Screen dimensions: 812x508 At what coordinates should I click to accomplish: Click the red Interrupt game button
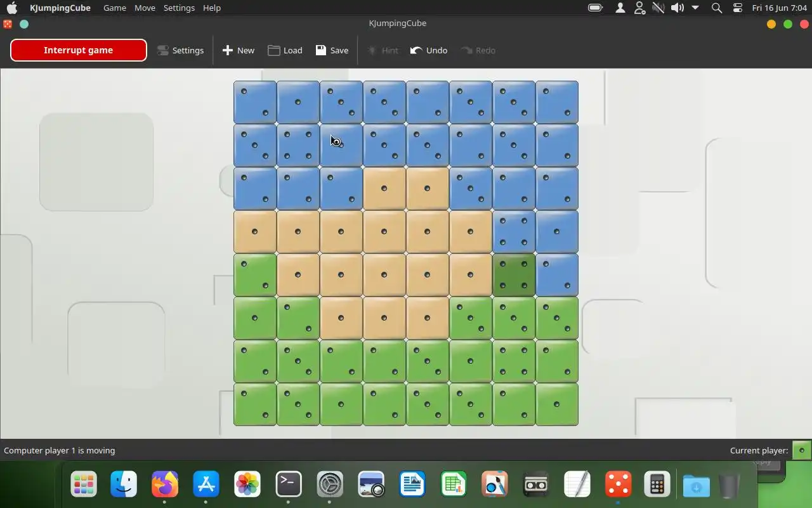click(79, 50)
